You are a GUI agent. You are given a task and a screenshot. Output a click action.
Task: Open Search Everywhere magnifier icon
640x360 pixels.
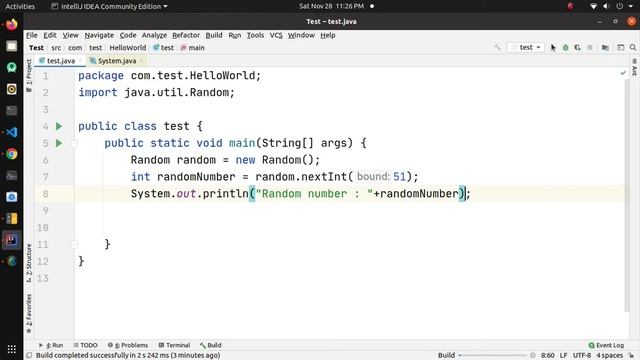point(633,47)
